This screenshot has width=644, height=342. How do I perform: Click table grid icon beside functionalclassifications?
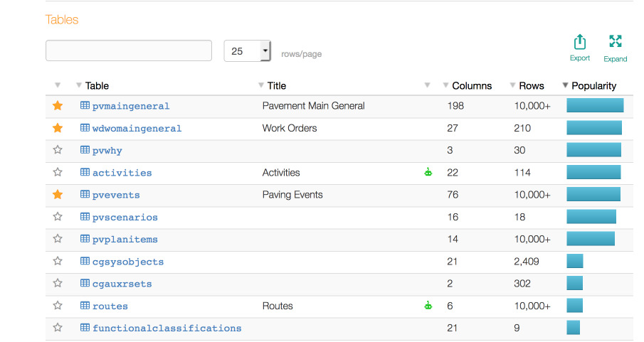[x=85, y=328]
